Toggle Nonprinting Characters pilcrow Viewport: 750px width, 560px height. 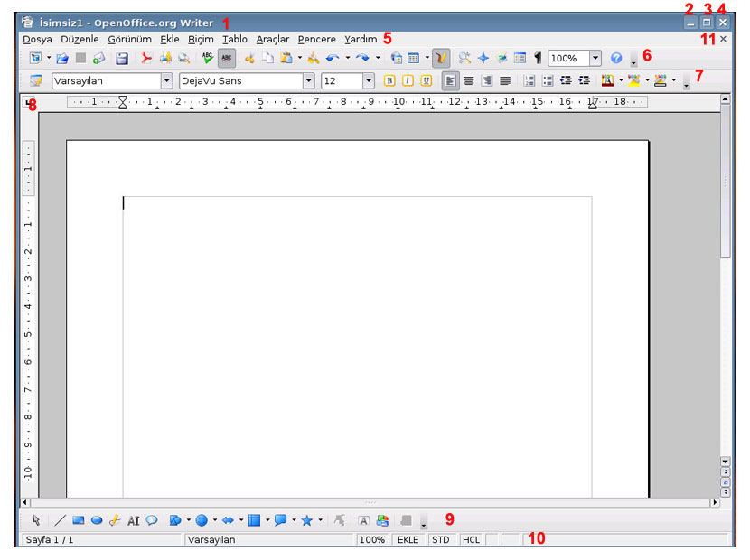539,59
